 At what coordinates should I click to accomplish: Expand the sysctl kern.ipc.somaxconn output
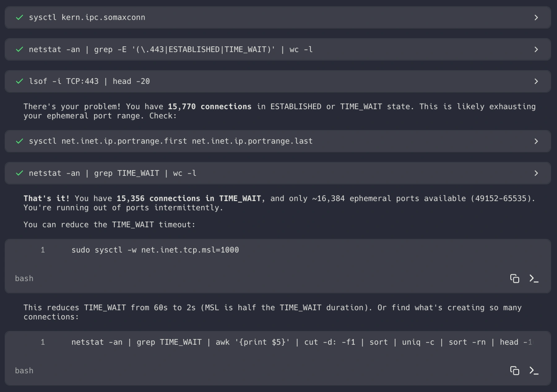(x=536, y=18)
